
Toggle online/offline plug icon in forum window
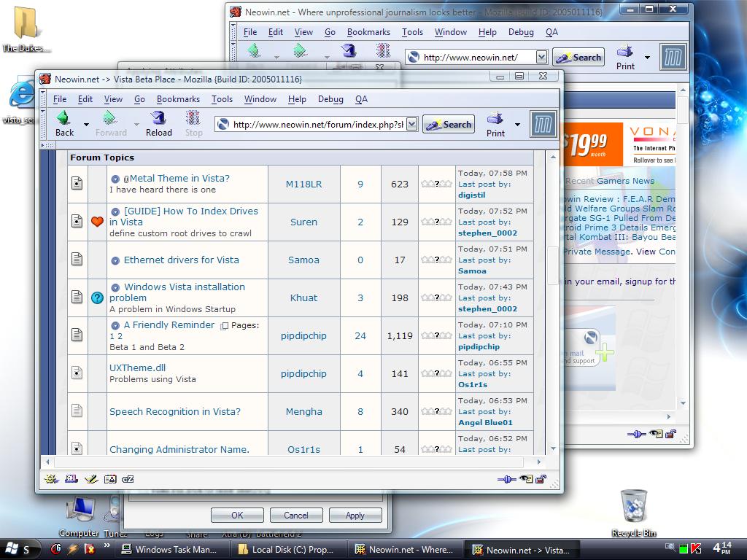506,479
